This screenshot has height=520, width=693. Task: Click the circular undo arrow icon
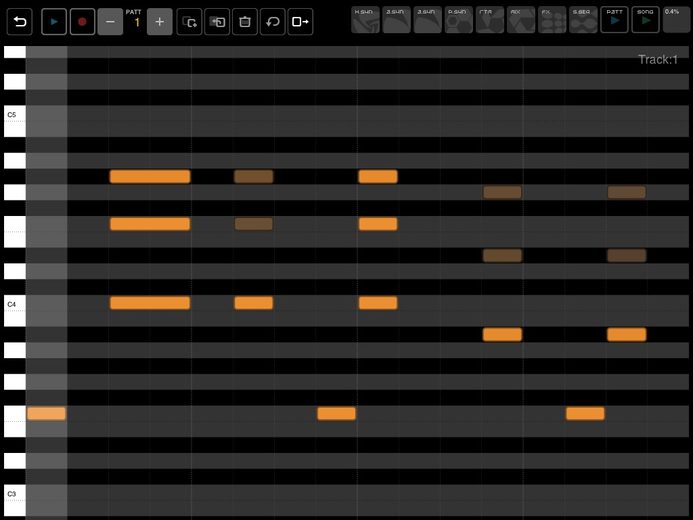(273, 22)
